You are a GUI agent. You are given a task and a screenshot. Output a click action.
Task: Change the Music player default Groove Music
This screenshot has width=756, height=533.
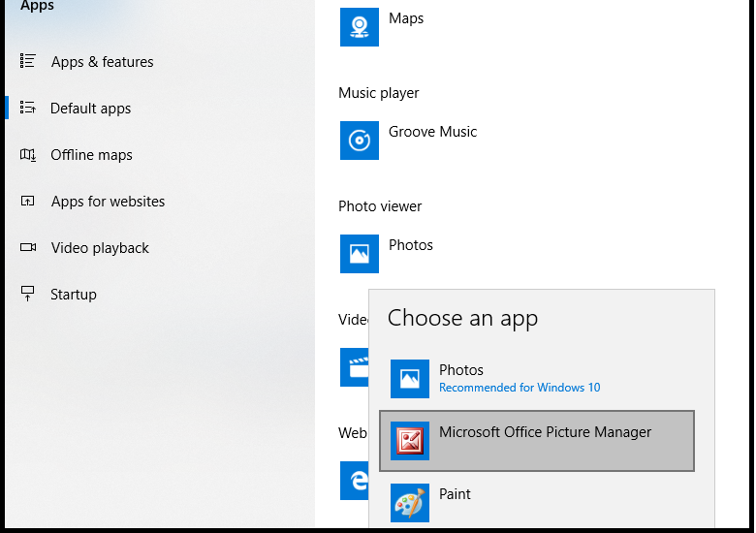(408, 141)
